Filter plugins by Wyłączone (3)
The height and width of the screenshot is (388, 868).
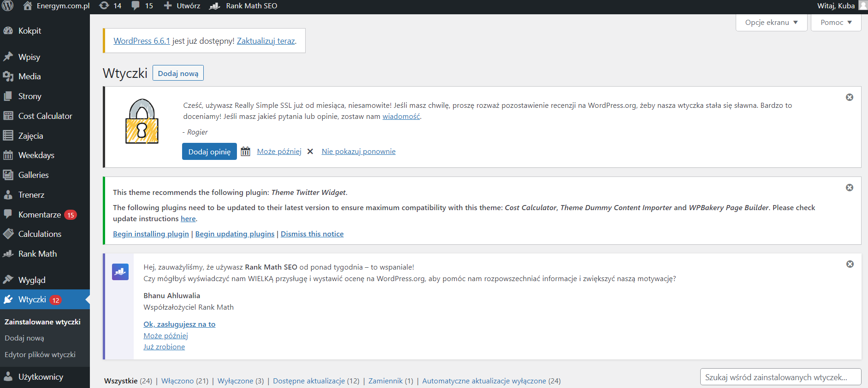[x=241, y=381]
